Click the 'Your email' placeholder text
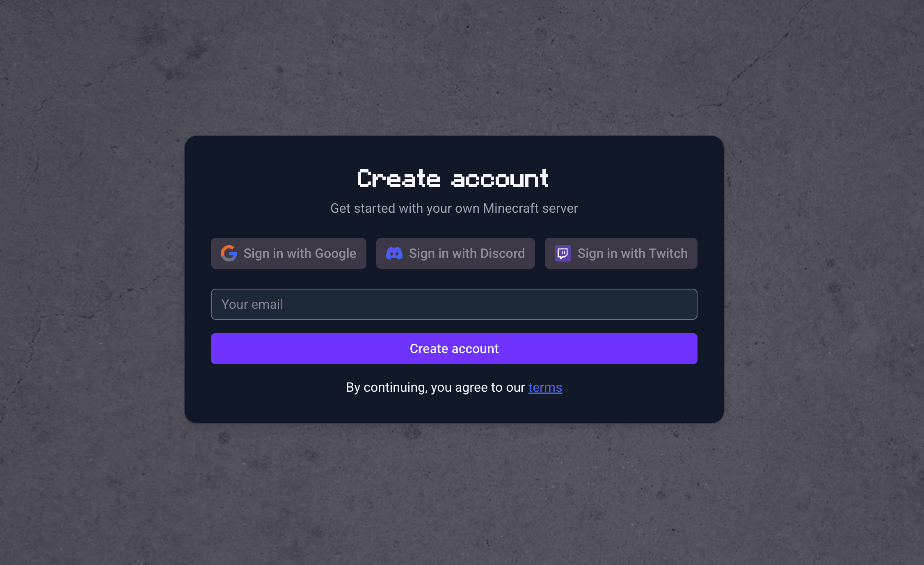This screenshot has width=924, height=565. 252,304
